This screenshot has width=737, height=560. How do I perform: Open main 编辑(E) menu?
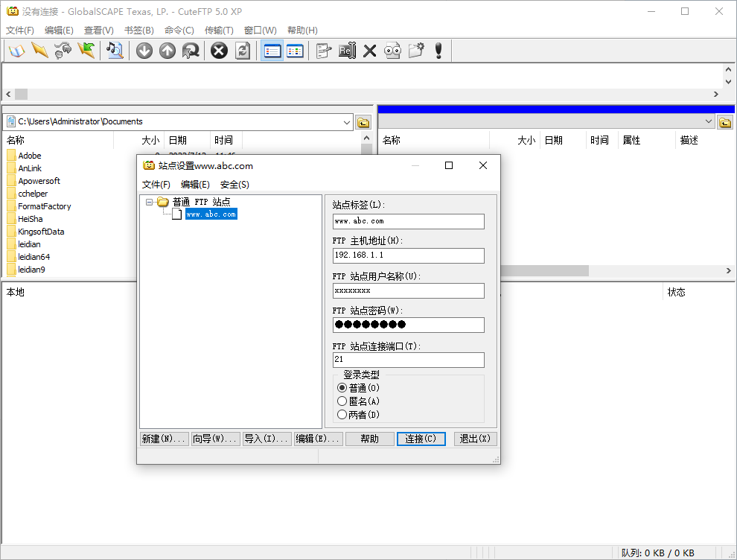click(59, 30)
